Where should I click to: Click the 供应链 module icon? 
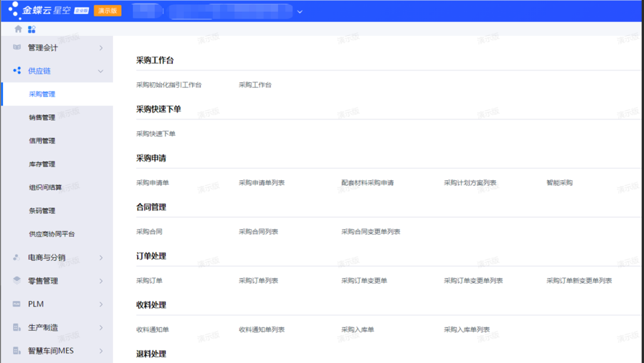(x=17, y=71)
